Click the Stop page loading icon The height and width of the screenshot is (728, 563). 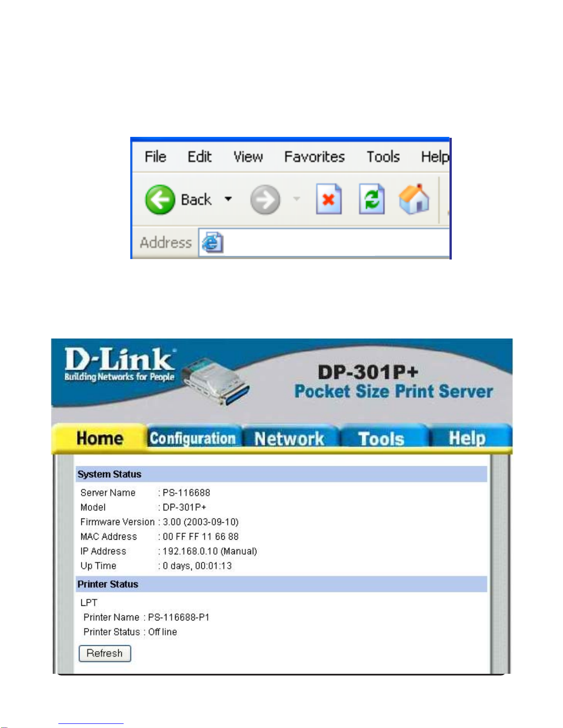click(x=329, y=199)
